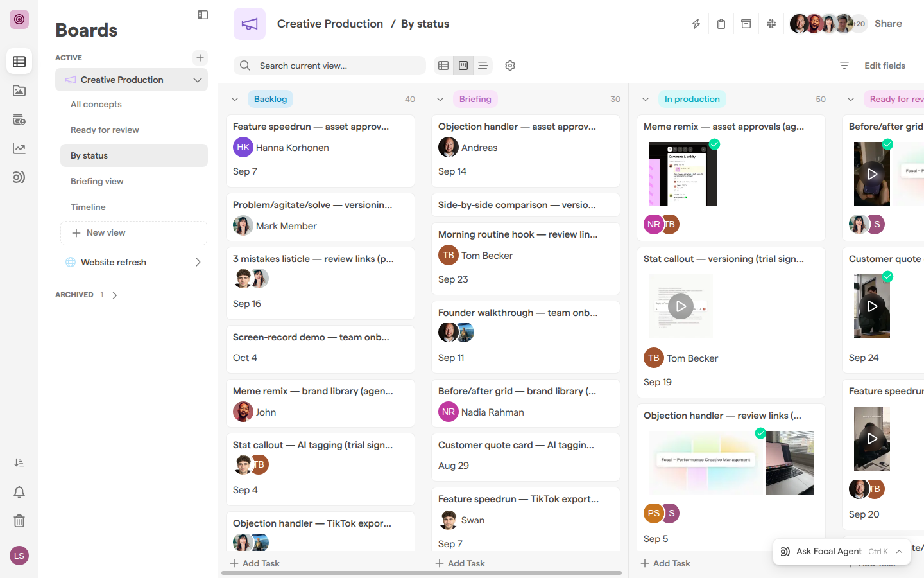Open the Timeline view
The width and height of the screenshot is (924, 578).
point(134,207)
